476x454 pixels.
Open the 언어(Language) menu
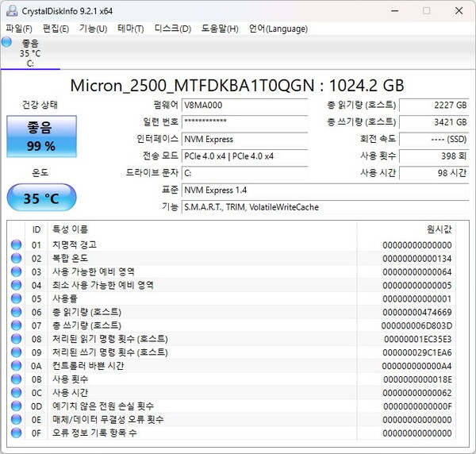[x=278, y=29]
